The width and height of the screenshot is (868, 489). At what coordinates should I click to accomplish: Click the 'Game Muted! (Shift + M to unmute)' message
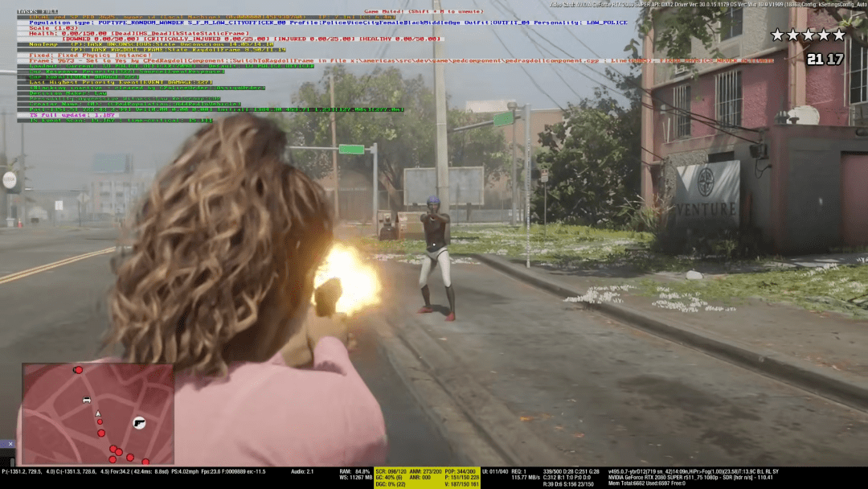(424, 11)
